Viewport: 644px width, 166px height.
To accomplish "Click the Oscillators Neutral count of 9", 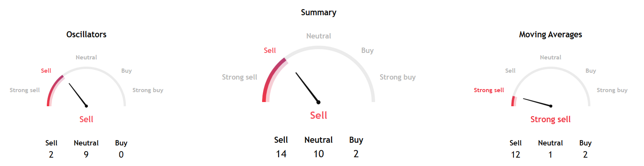I will [x=86, y=155].
